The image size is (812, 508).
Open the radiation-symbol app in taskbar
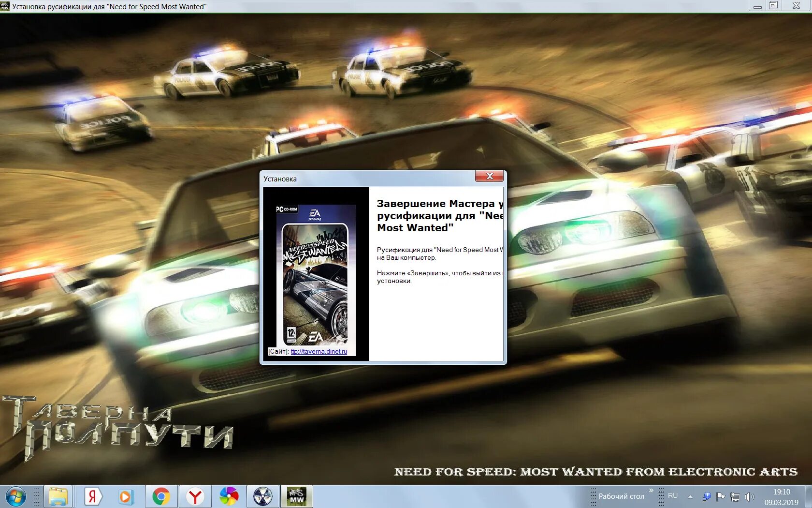tap(263, 496)
